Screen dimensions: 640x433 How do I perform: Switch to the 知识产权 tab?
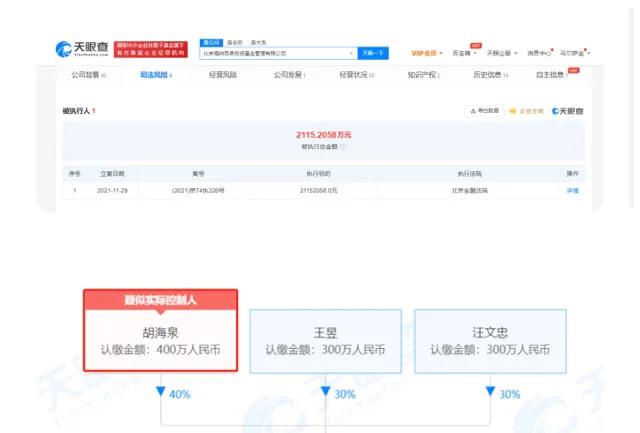coord(423,75)
